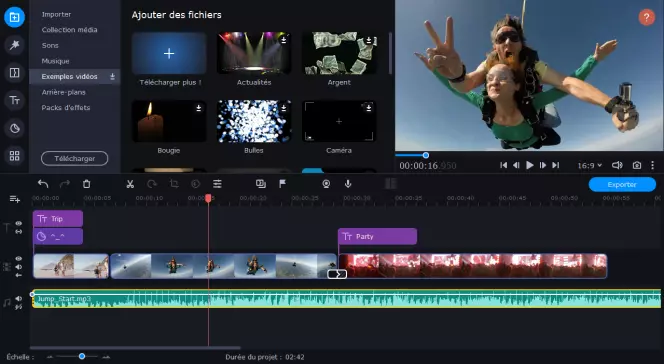This screenshot has width=664, height=364.
Task: Start webcam recording icon
Action: [x=326, y=184]
